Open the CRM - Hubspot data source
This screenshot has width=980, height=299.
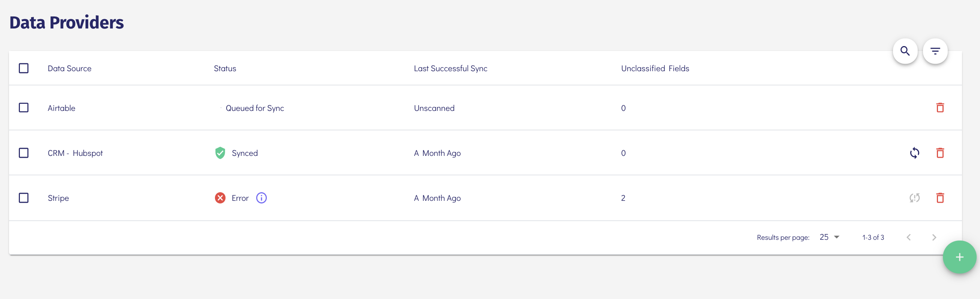point(75,153)
